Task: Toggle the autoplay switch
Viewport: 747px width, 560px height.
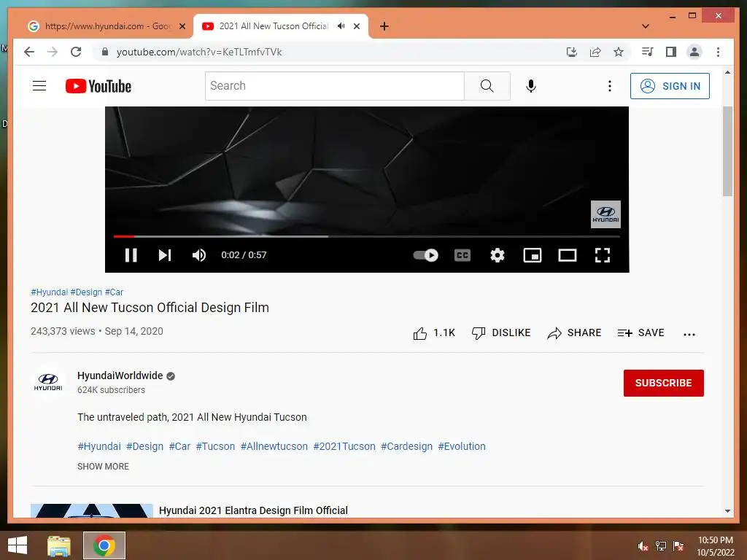Action: [x=425, y=255]
